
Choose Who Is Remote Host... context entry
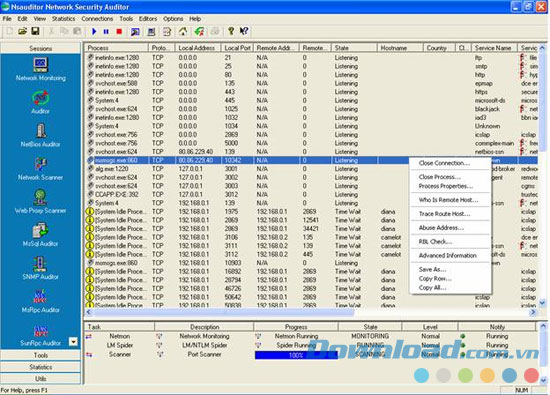(450, 200)
